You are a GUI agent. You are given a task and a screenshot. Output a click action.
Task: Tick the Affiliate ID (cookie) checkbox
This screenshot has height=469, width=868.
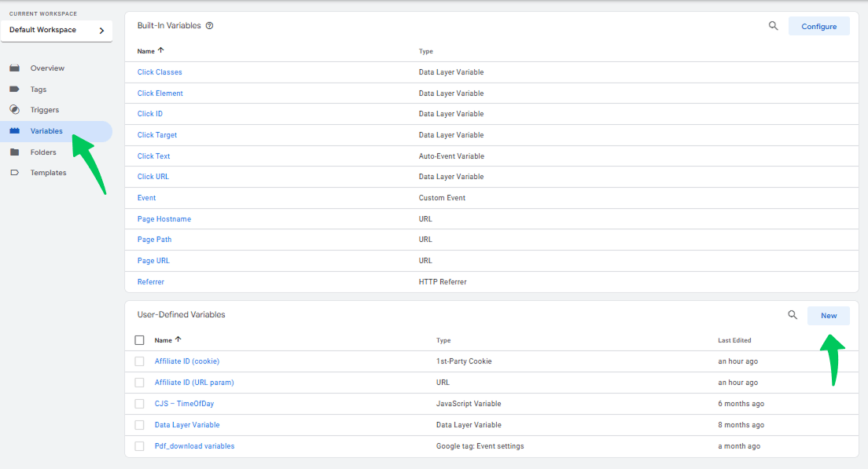pyautogui.click(x=139, y=361)
